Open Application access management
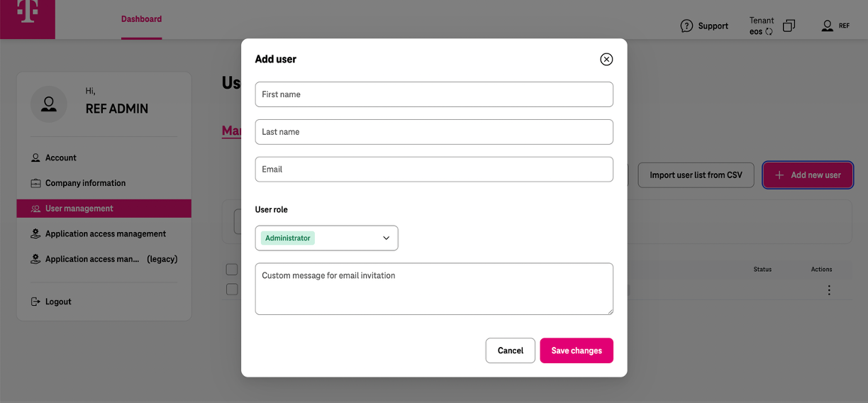Image resolution: width=868 pixels, height=403 pixels. (x=106, y=234)
